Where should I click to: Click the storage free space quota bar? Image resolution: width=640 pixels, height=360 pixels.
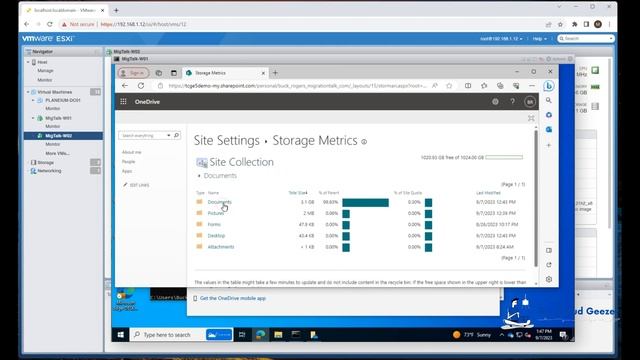(504, 157)
